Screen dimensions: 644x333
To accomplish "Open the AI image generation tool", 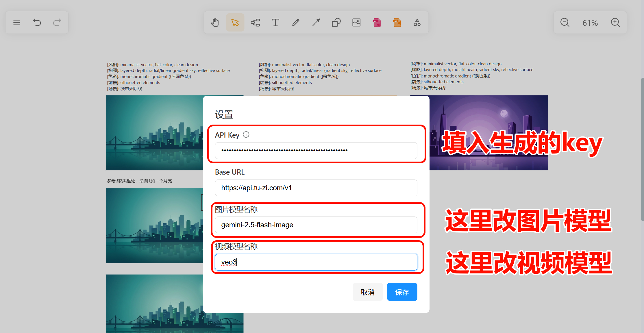I will click(x=377, y=23).
